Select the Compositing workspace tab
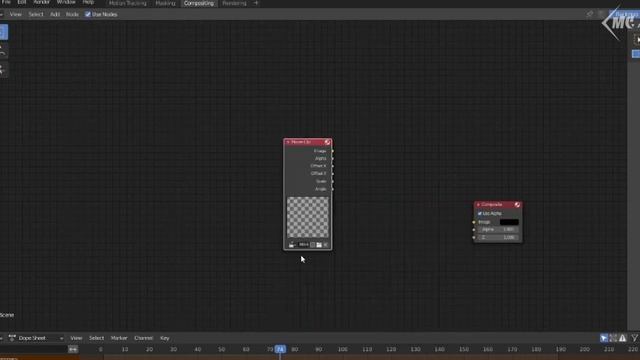Image resolution: width=640 pixels, height=360 pixels. tap(199, 3)
